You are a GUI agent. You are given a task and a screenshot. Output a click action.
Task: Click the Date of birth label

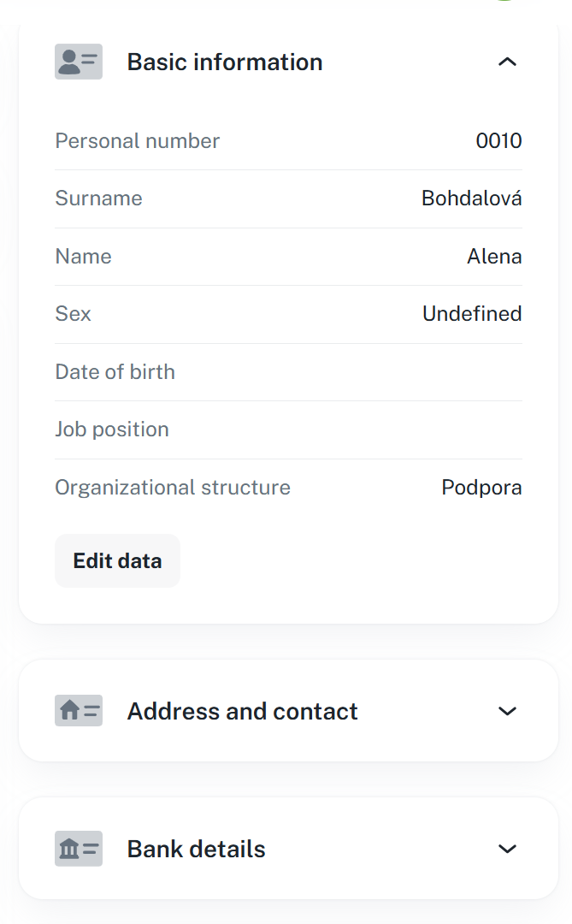click(x=115, y=372)
